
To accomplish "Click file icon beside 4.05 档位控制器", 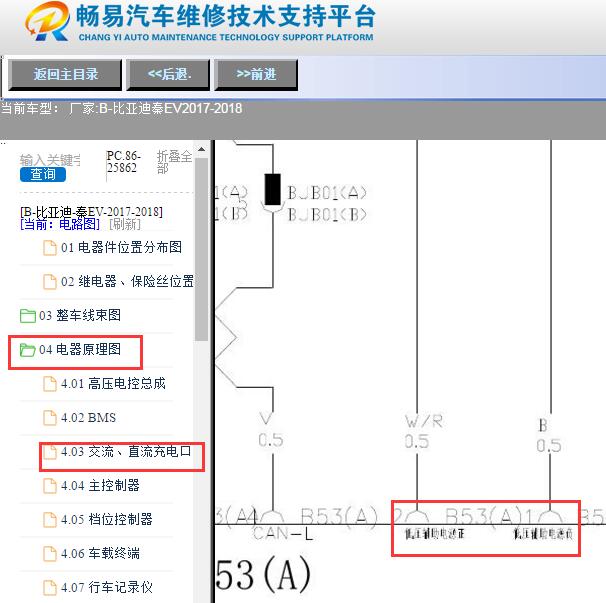I will click(x=49, y=520).
